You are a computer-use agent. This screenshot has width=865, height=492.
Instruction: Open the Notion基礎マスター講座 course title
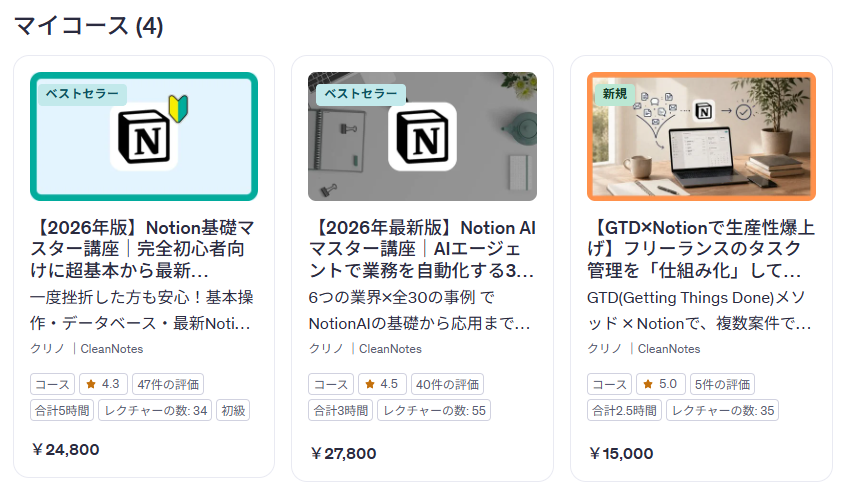143,249
